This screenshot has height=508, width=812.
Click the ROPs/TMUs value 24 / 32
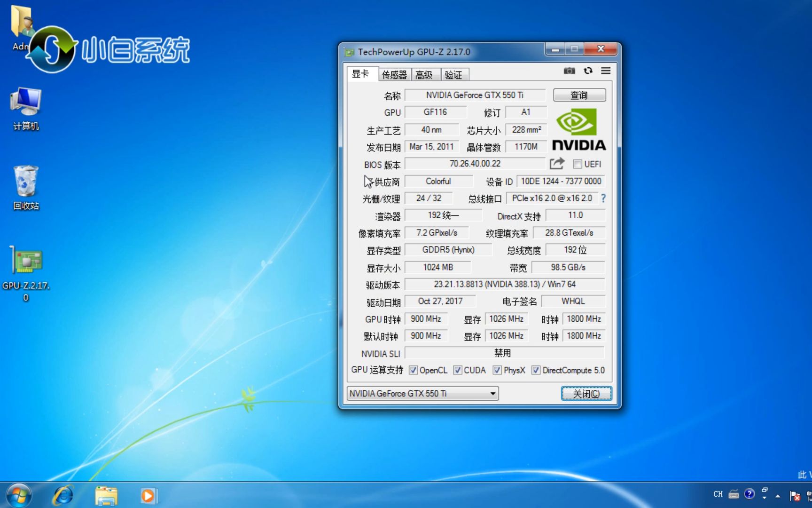click(x=429, y=198)
